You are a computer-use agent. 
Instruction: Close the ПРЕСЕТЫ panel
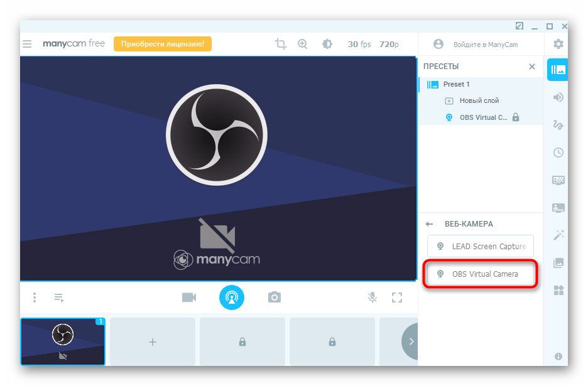tap(531, 67)
